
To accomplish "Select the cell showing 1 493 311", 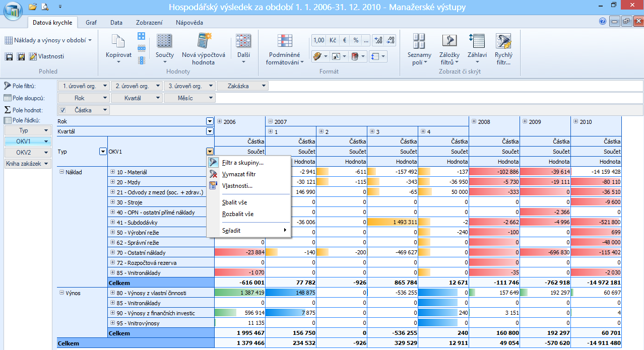I will (393, 222).
